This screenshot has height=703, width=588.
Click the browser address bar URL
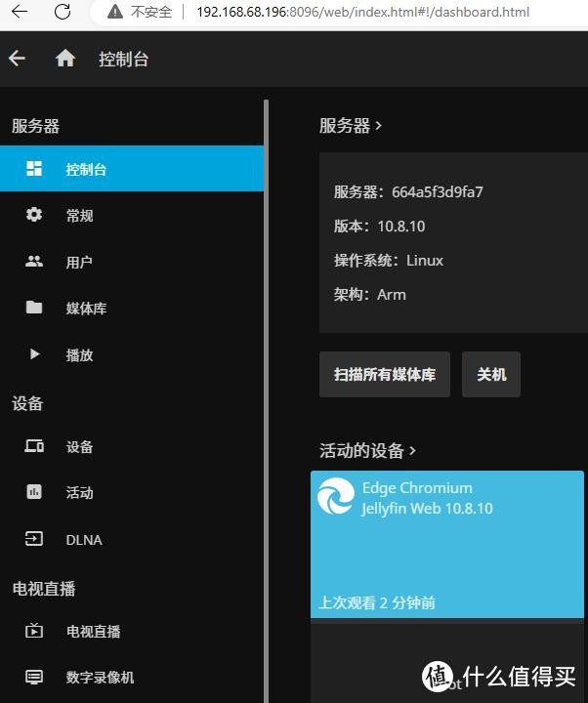[x=361, y=12]
